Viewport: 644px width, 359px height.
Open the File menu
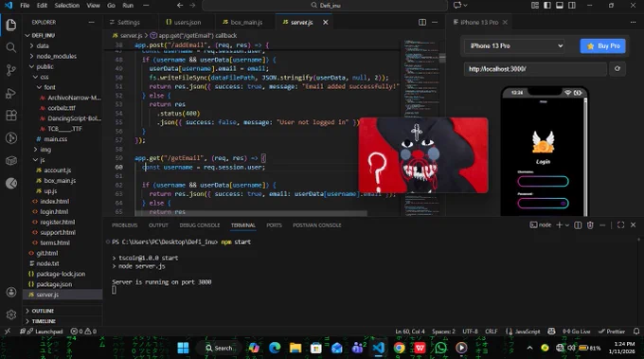point(25,6)
